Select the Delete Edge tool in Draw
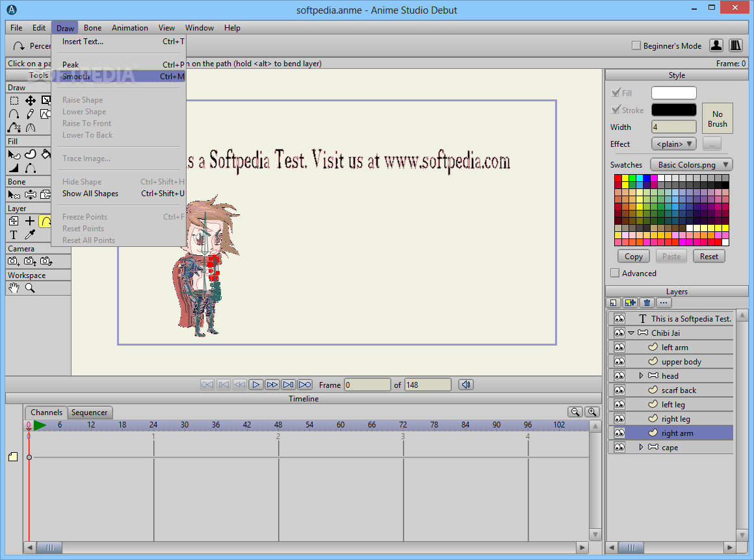 (14, 127)
